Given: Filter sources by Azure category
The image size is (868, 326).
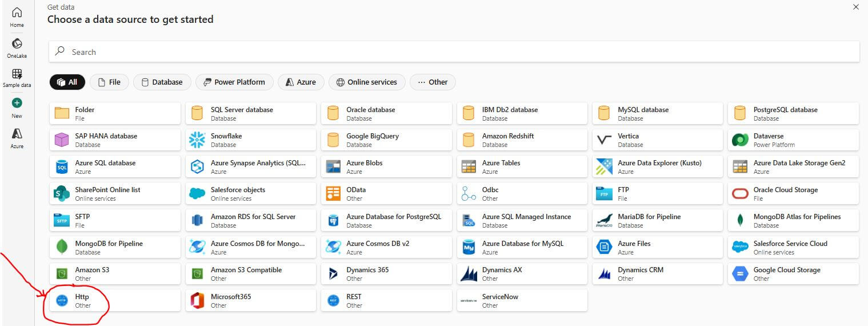Looking at the screenshot, I should [301, 82].
